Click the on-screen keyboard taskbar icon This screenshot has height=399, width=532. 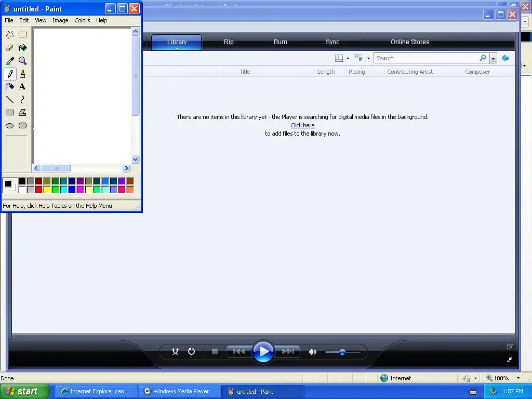click(x=473, y=392)
